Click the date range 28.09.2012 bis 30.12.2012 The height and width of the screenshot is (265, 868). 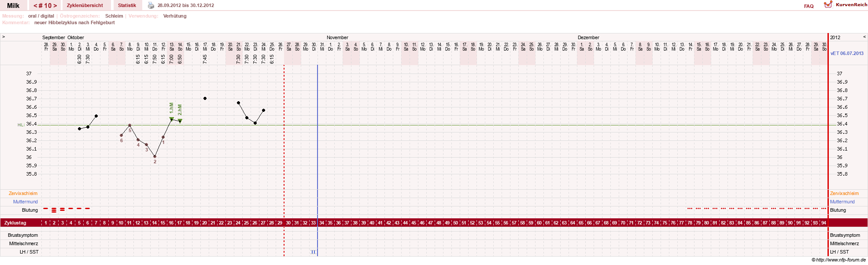(186, 5)
